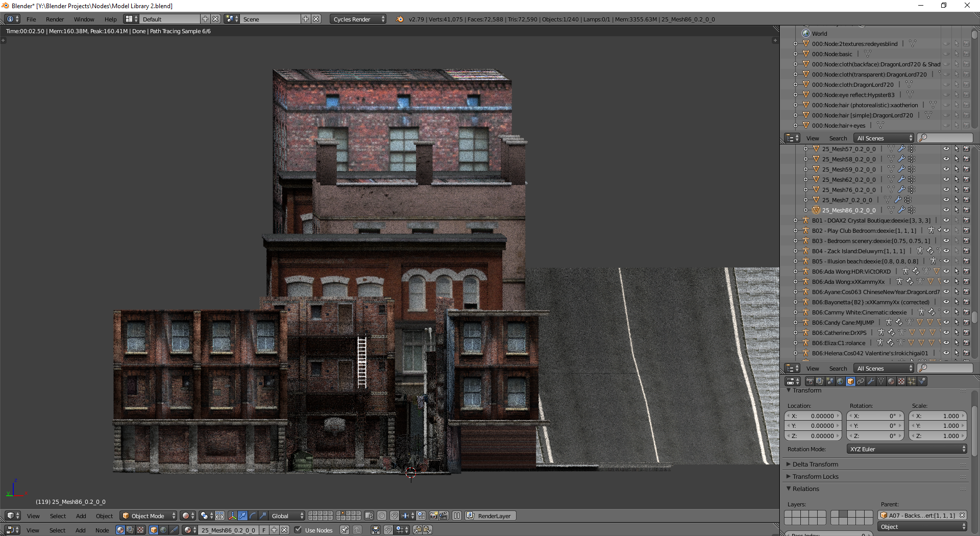Open the Constraints properties tab
Viewport: 980px width, 536px height.
pos(861,381)
